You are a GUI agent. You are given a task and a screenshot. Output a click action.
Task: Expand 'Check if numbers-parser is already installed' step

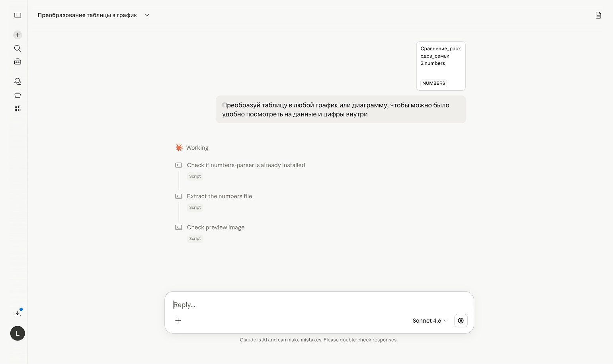click(x=246, y=165)
